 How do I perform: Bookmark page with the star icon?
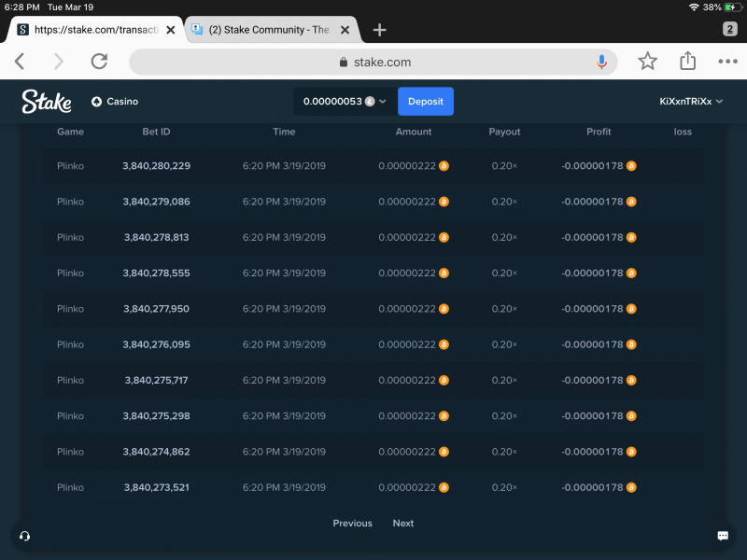pos(647,62)
